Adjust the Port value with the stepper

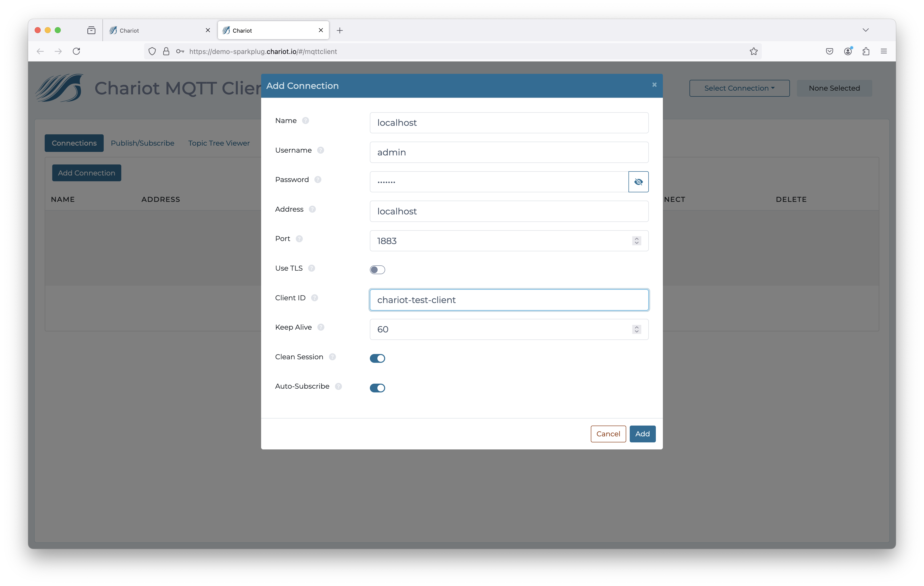(637, 241)
